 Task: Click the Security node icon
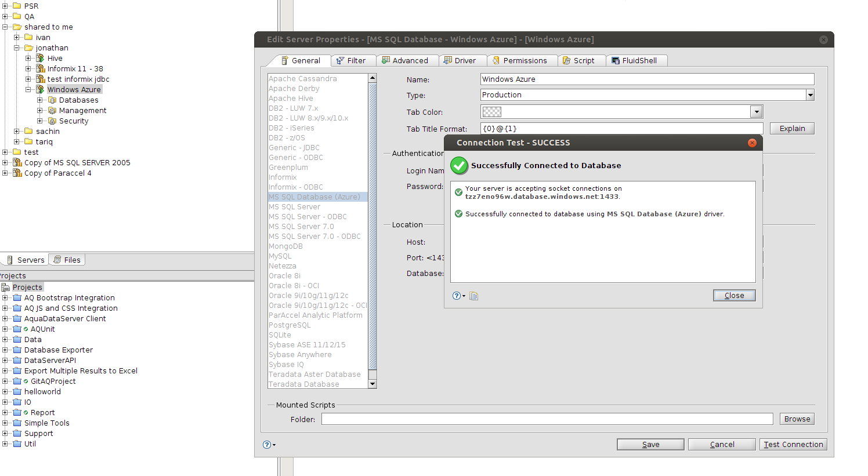coord(52,121)
